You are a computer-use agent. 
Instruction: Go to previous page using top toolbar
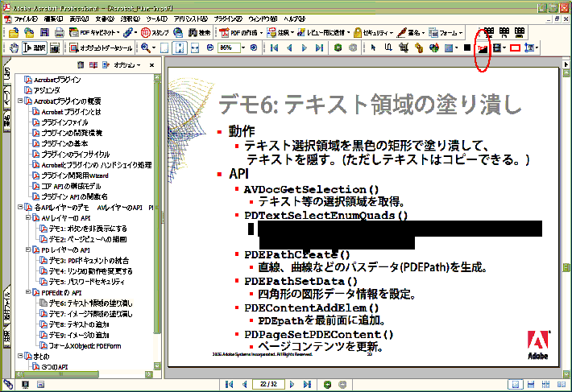point(289,47)
